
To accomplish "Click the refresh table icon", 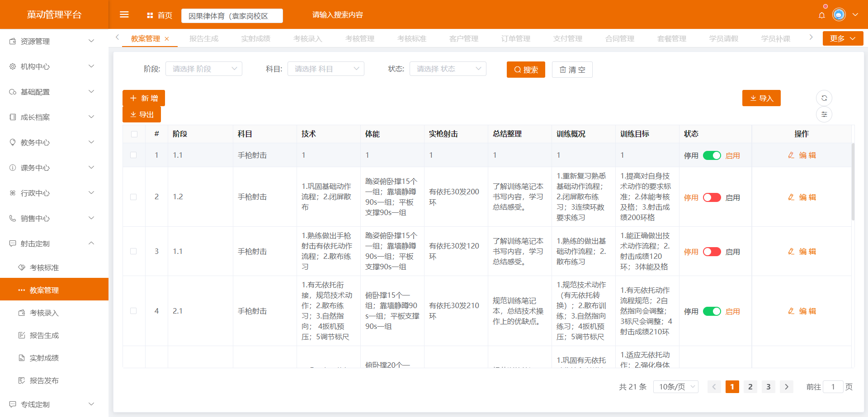I will 824,98.
